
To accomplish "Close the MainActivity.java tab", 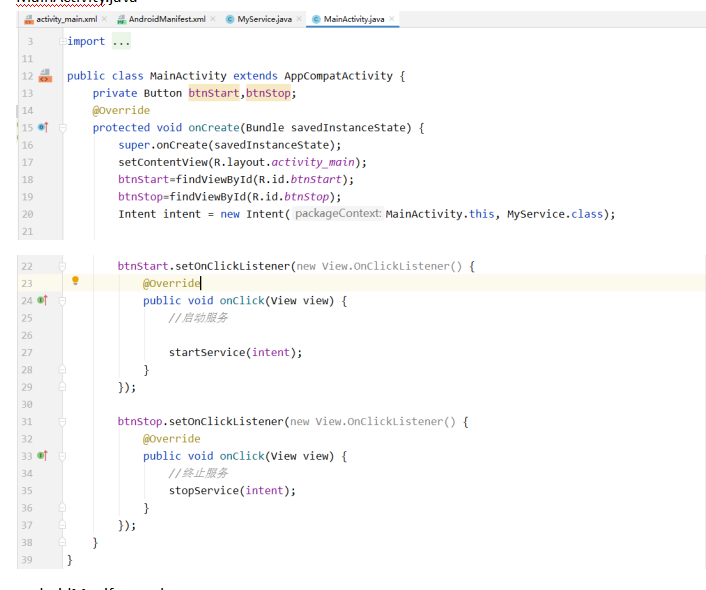I will point(392,18).
